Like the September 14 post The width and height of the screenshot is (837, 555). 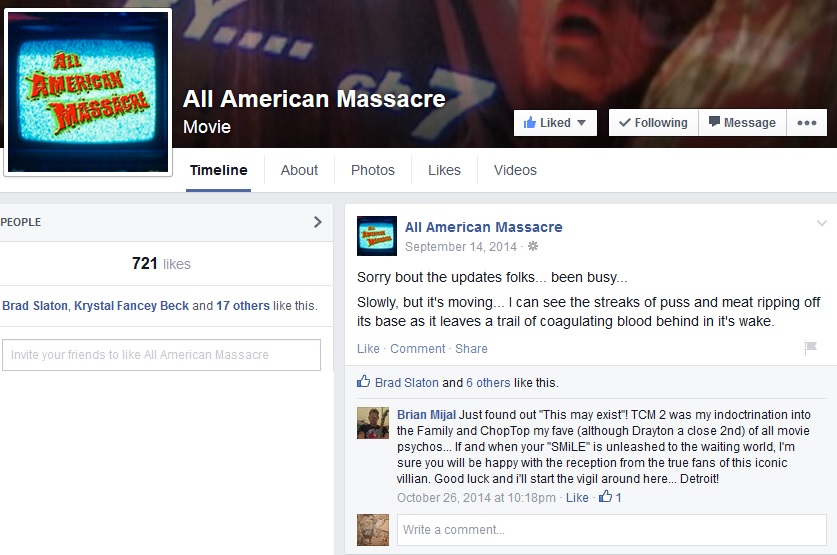[x=368, y=348]
